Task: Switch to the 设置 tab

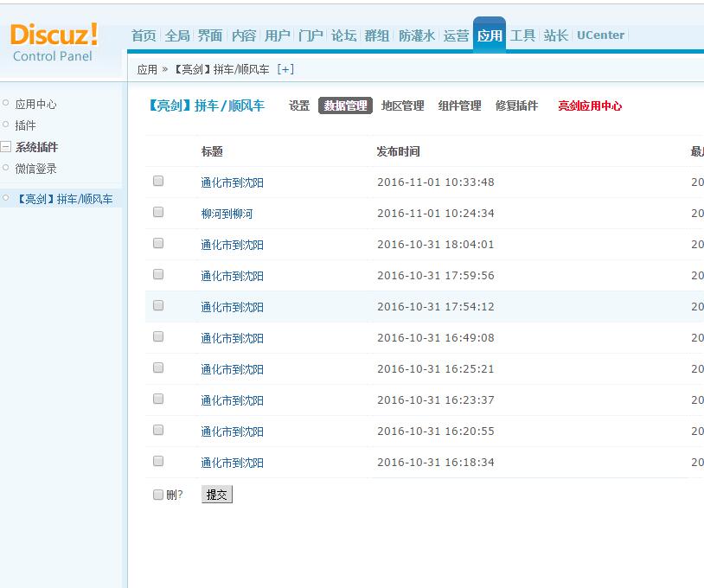Action: pyautogui.click(x=298, y=105)
